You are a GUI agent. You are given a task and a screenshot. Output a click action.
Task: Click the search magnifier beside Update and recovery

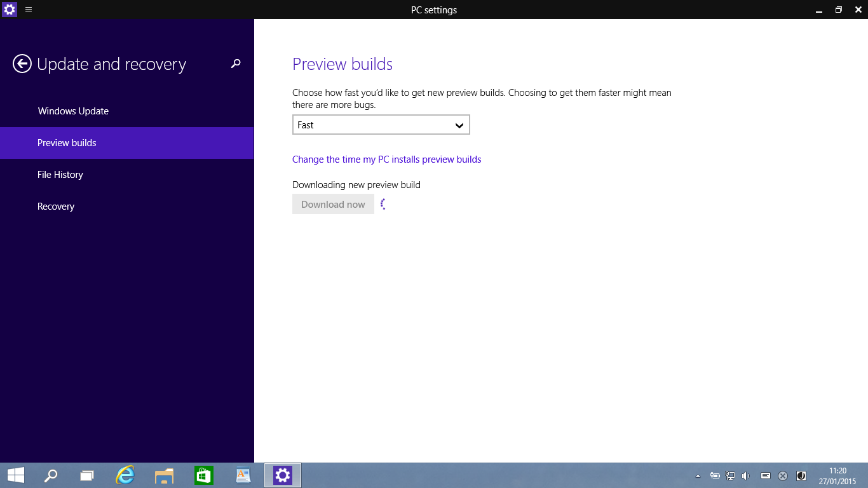(236, 64)
